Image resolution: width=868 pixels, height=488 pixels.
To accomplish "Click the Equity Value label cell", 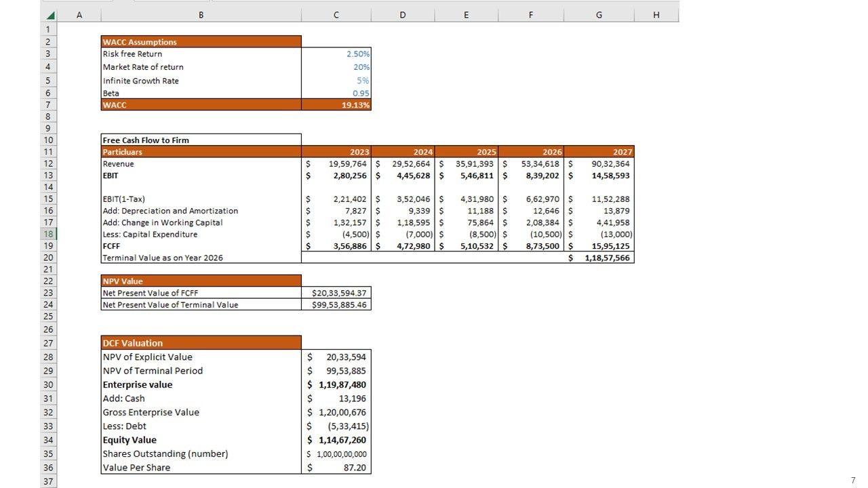I will [201, 440].
